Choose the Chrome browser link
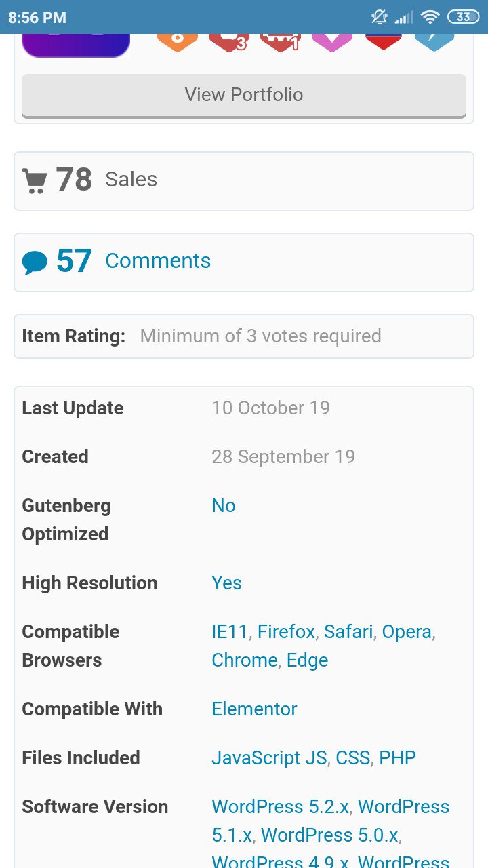This screenshot has width=488, height=868. 245,660
